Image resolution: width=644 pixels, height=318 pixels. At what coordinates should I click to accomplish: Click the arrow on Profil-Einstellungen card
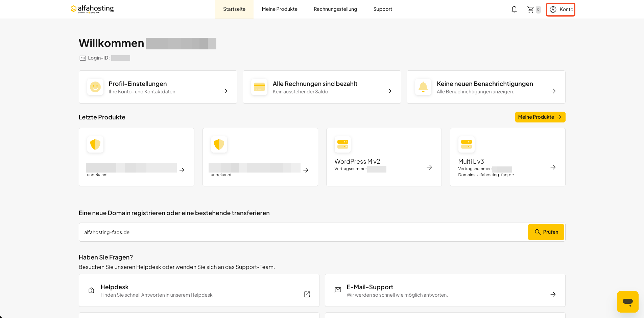[225, 91]
